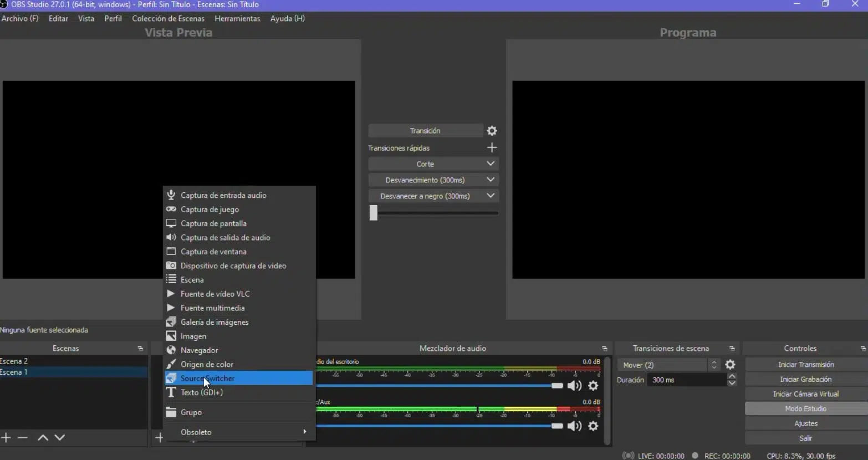
Task: Toggle Modo Estudio off
Action: pyautogui.click(x=805, y=408)
